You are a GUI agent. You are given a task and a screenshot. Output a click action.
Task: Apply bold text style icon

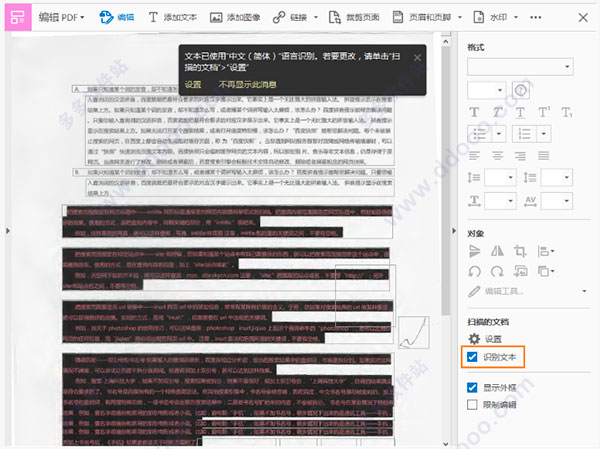click(x=474, y=112)
